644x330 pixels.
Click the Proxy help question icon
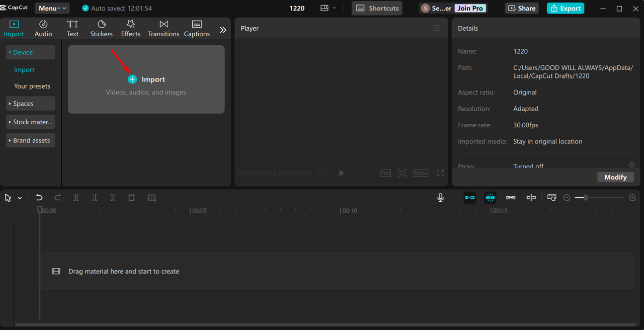631,165
